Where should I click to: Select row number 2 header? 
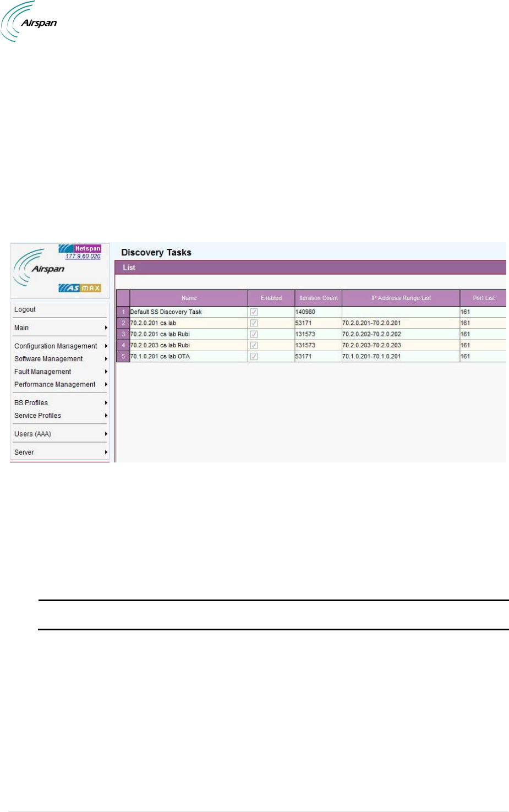(x=123, y=323)
